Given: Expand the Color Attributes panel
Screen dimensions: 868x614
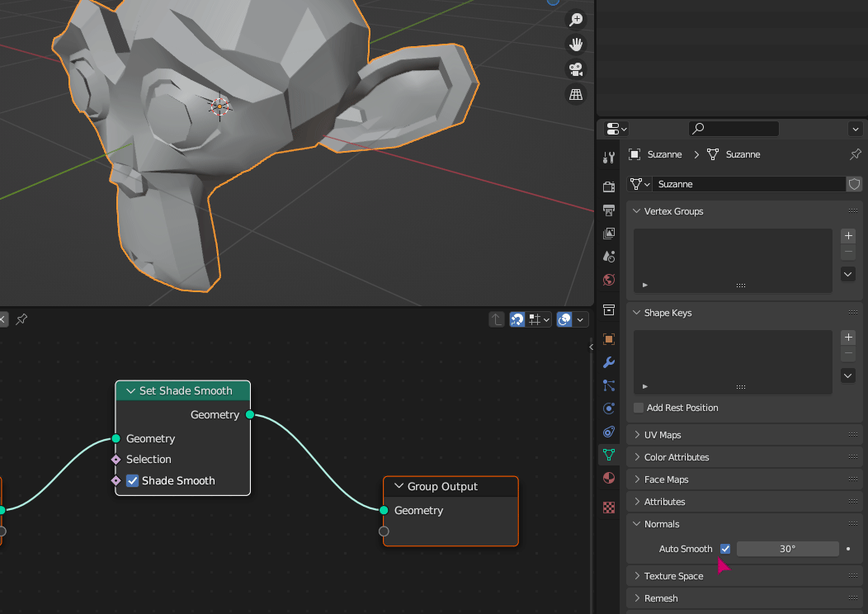Looking at the screenshot, I should pos(637,456).
